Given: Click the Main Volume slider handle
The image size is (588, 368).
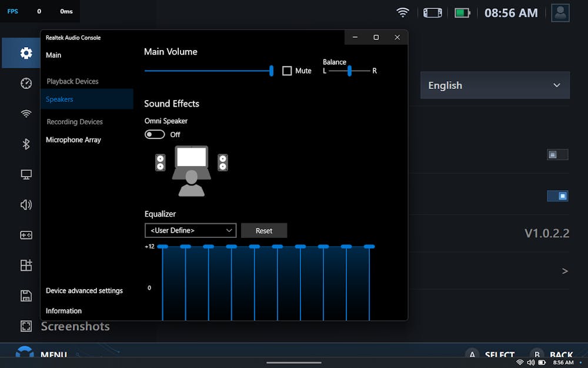Looking at the screenshot, I should (x=271, y=71).
